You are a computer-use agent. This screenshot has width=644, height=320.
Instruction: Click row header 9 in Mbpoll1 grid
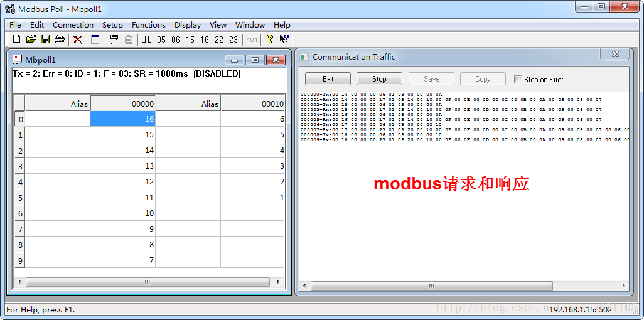coord(20,260)
